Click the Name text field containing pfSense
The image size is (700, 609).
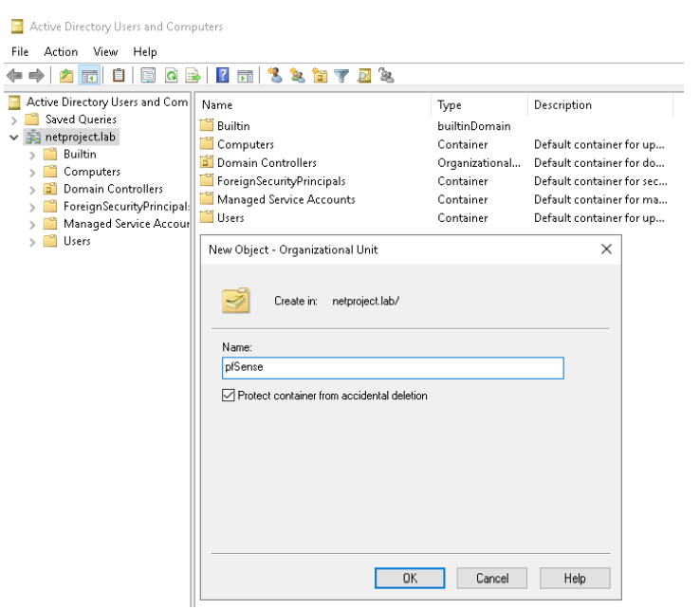point(391,368)
